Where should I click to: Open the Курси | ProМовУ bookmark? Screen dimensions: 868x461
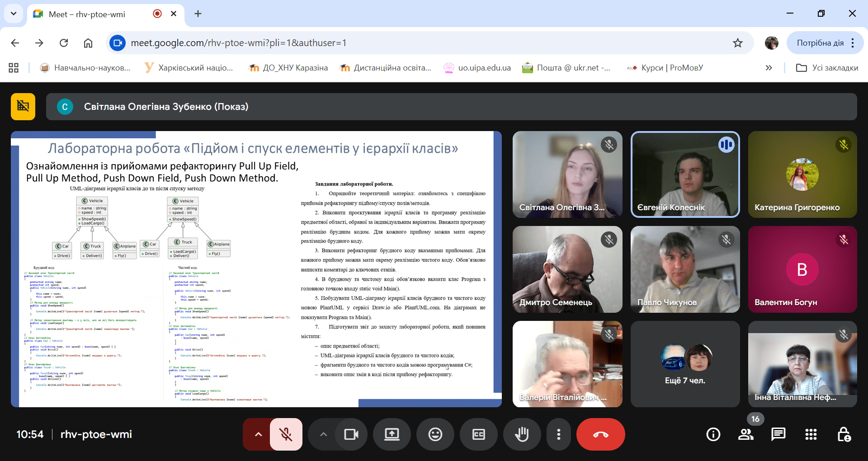(x=665, y=68)
